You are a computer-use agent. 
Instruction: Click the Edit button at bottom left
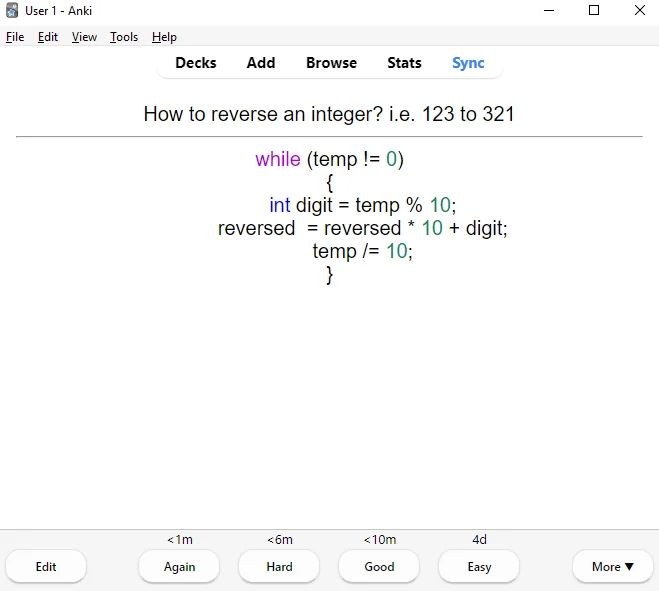(x=46, y=567)
